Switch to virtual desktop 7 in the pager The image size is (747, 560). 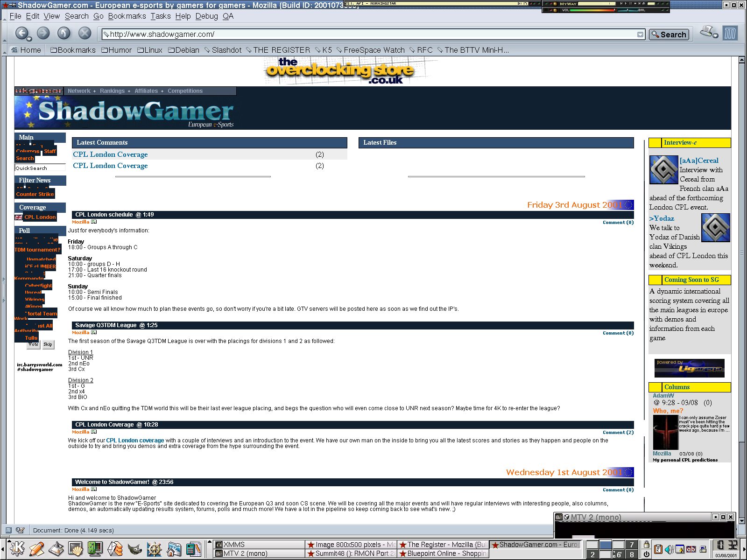coord(632,545)
